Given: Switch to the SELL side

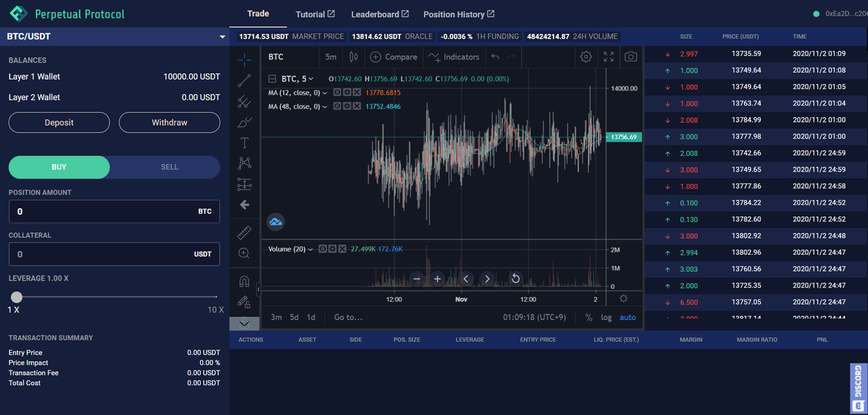Looking at the screenshot, I should 170,167.
